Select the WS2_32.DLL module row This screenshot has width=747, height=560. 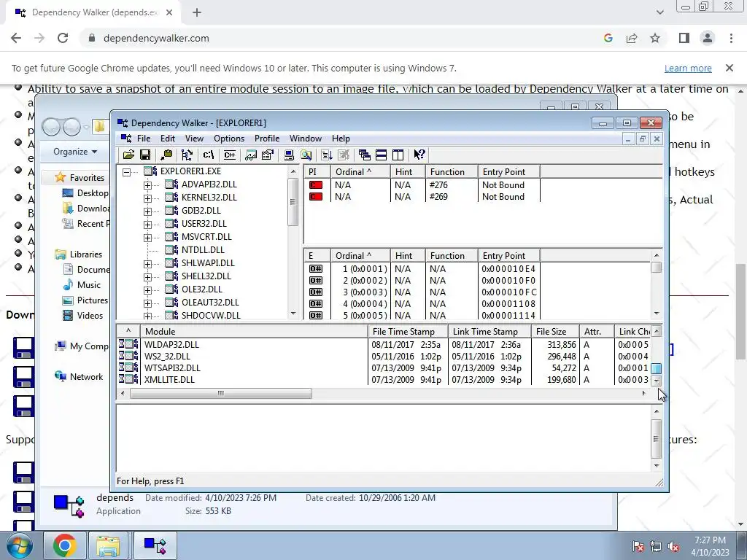pos(384,356)
